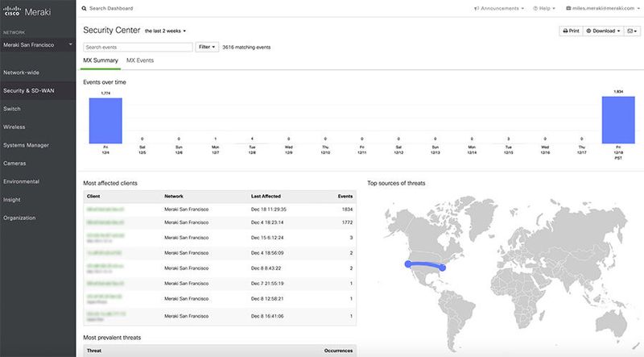The image size is (644, 357).
Task: Open client link in Dec 8 16:41:06 row
Action: (x=106, y=316)
